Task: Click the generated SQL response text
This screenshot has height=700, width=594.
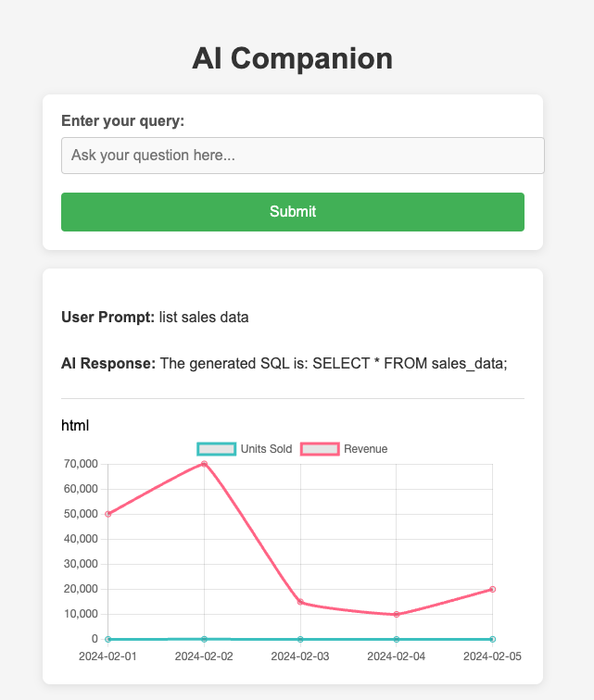Action: 334,363
